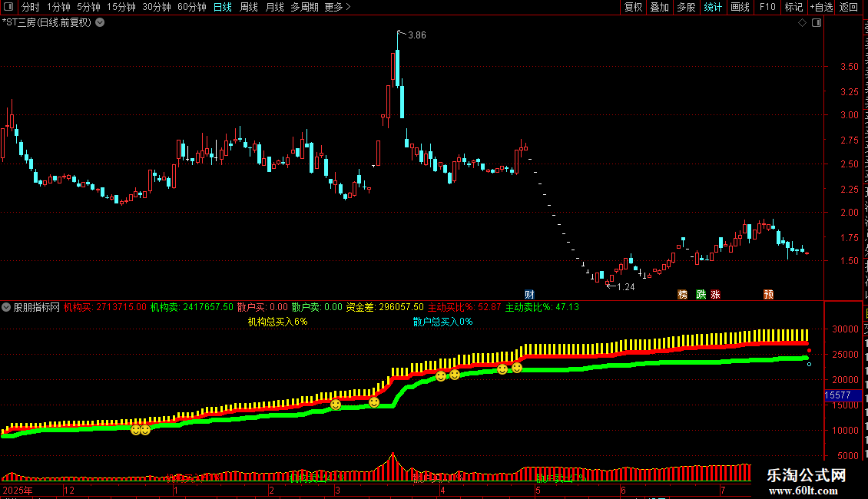This screenshot has height=499, width=868.
Task: Click the 1.24 lowest price label
Action: [x=625, y=286]
